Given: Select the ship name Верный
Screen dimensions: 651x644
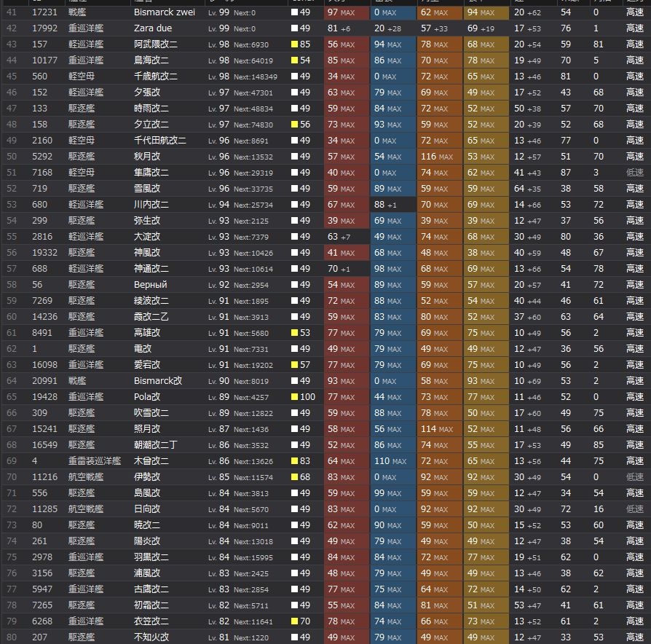Looking at the screenshot, I should tap(150, 285).
